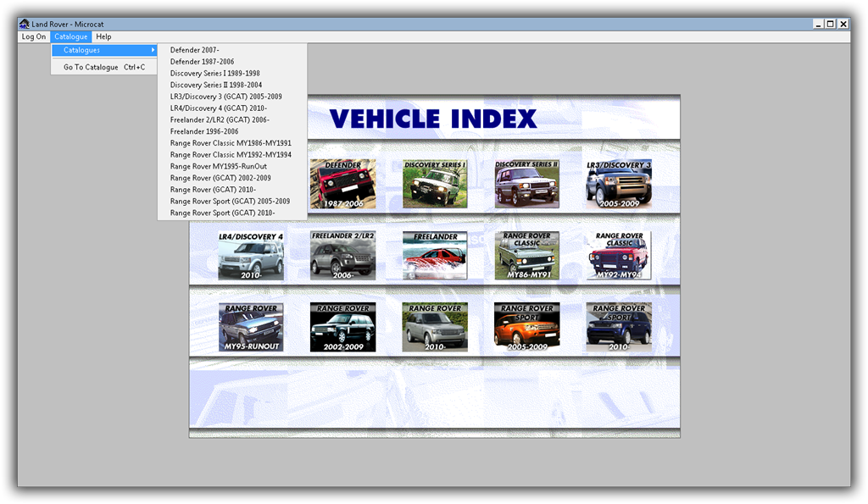Select Defender 1987-2006 from submenu
The height and width of the screenshot is (504, 868).
[232, 61]
